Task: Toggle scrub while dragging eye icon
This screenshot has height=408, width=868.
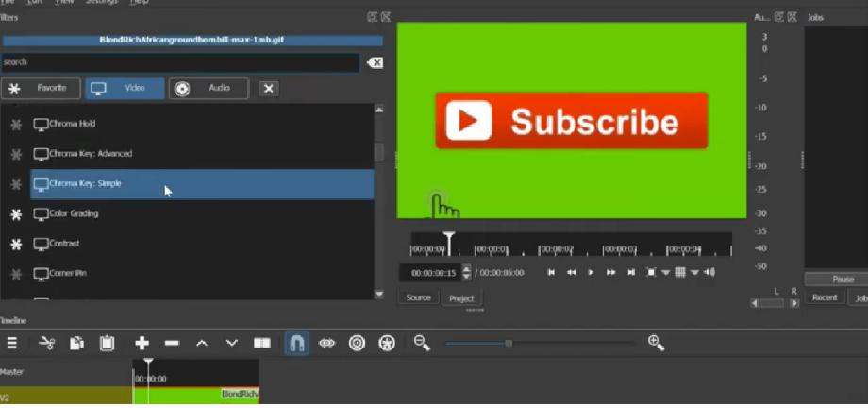Action: (327, 344)
